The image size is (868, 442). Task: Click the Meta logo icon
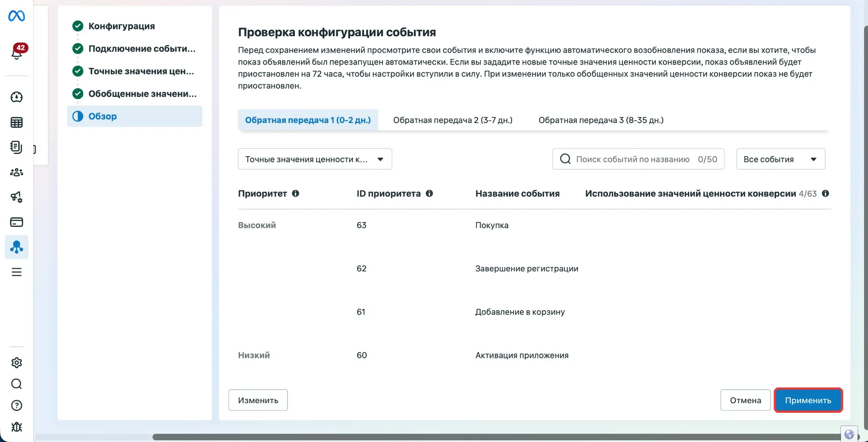[x=17, y=16]
